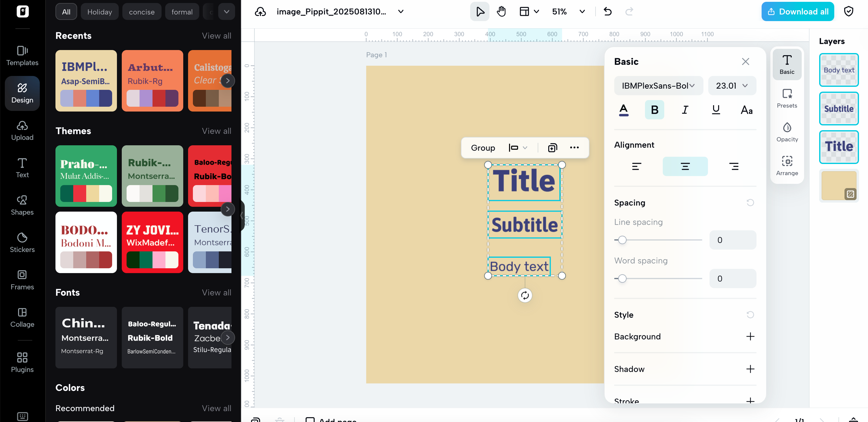This screenshot has width=868, height=422.
Task: Open the Presets panel
Action: click(787, 98)
